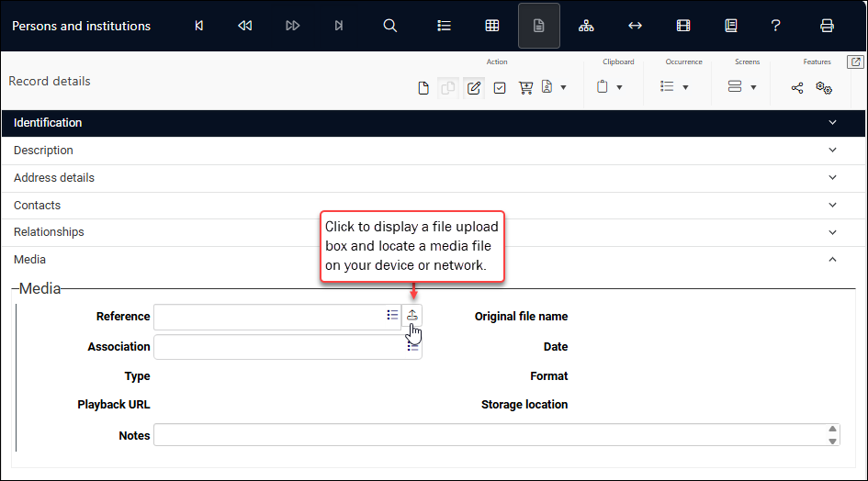Select the record details view icon
The height and width of the screenshot is (481, 868).
click(538, 26)
